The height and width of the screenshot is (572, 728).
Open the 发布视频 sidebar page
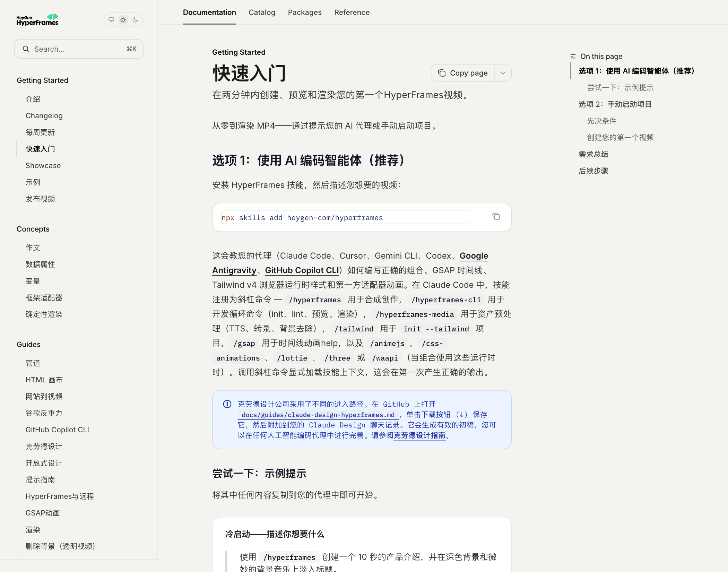40,199
